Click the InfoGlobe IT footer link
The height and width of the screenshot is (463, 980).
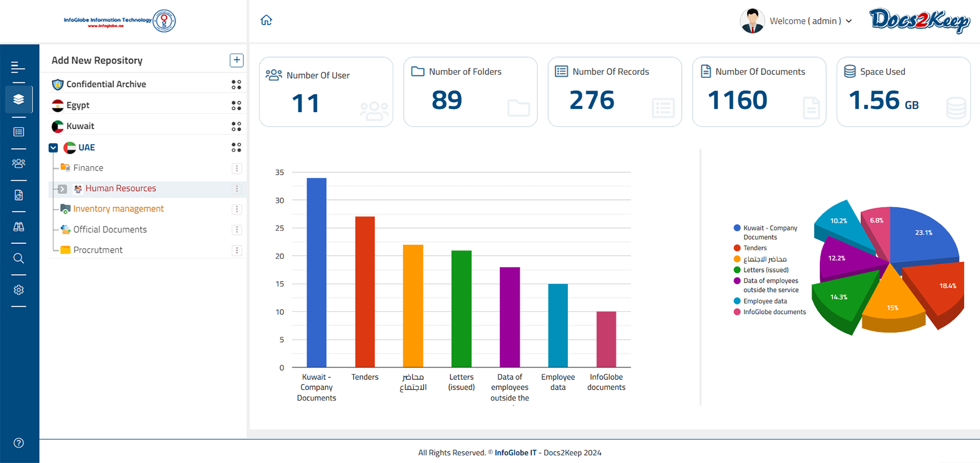pos(516,453)
